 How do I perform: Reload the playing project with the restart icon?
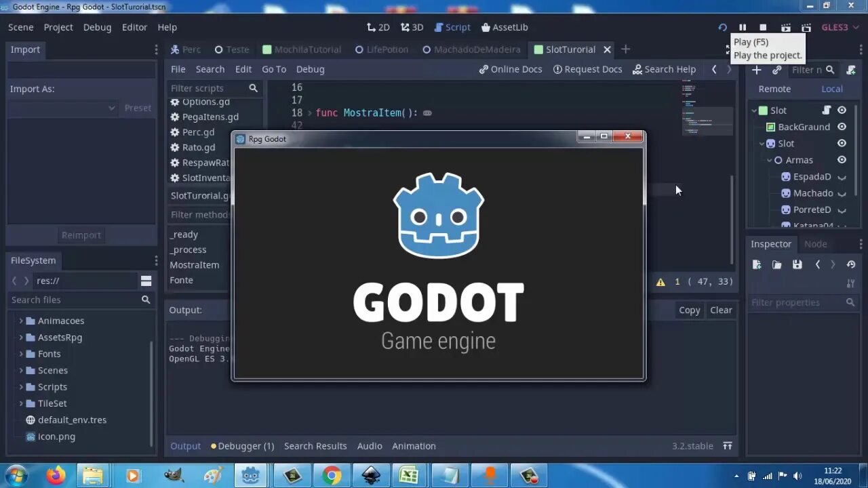pos(722,27)
